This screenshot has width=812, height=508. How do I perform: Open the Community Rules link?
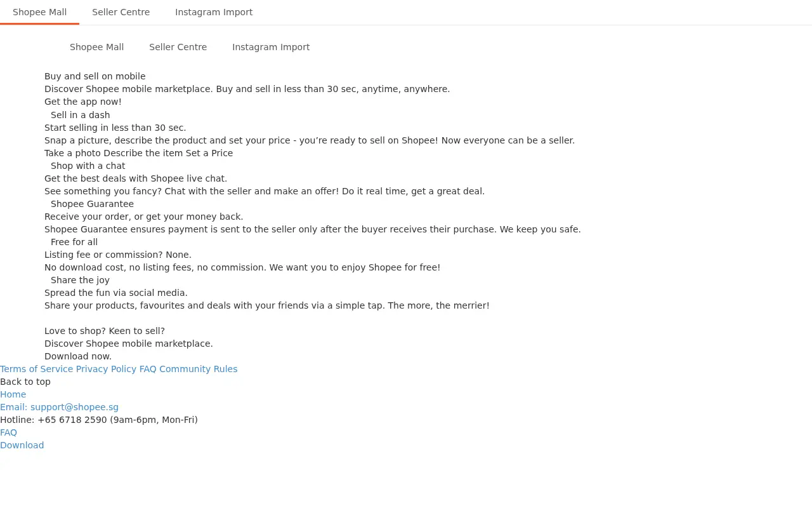(198, 369)
